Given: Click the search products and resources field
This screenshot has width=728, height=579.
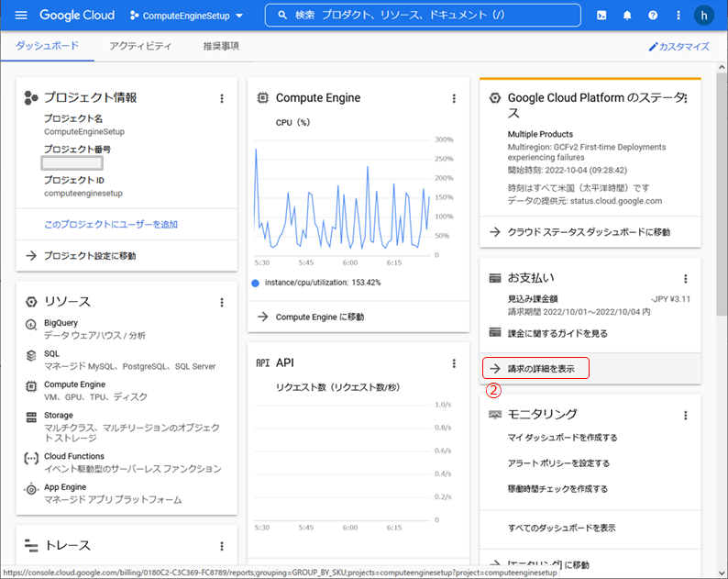Looking at the screenshot, I should [x=422, y=16].
